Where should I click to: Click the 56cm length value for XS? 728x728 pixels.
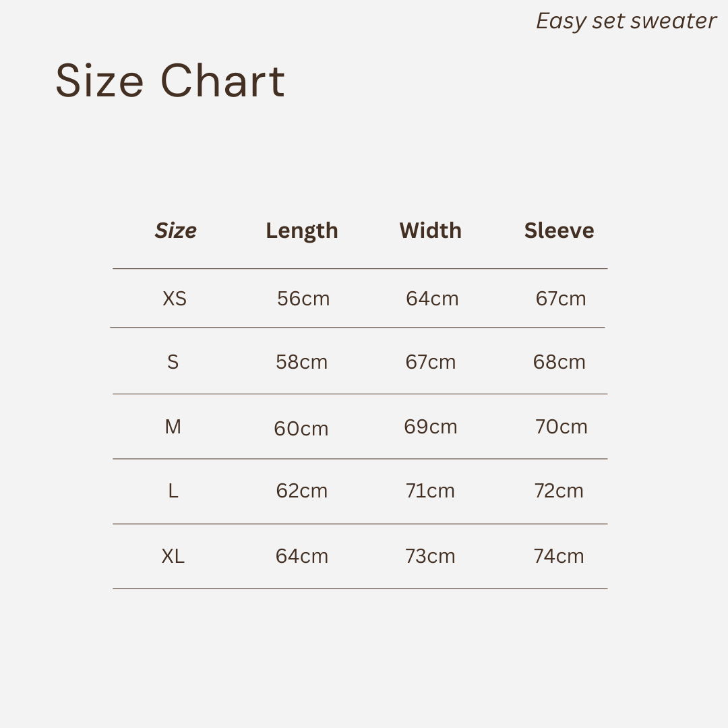pyautogui.click(x=303, y=299)
